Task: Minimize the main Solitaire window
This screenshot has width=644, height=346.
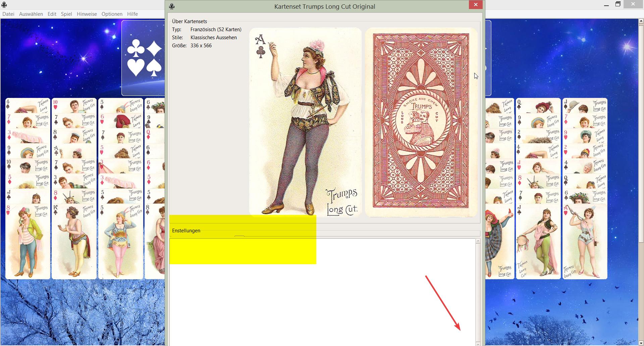Action: [x=606, y=5]
